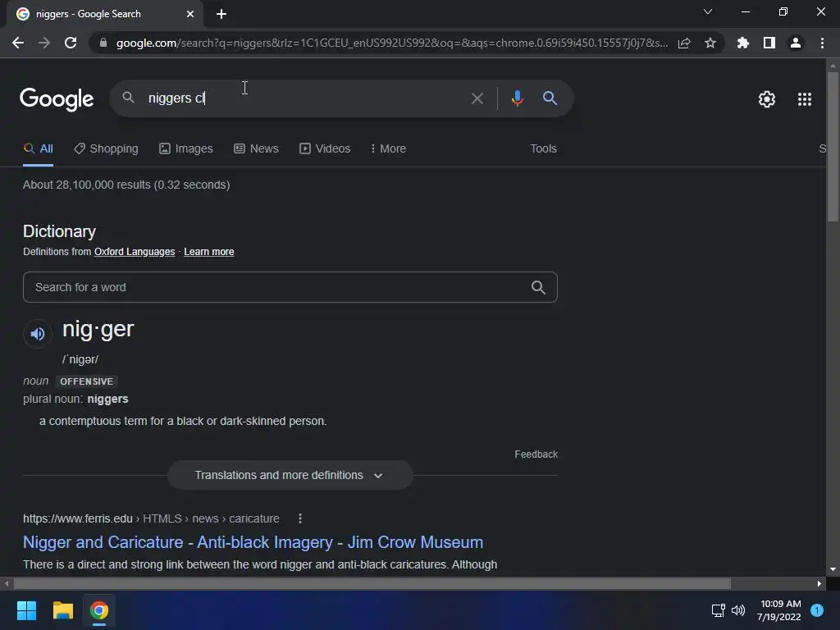
Task: Open the volume control in tray
Action: (x=738, y=610)
